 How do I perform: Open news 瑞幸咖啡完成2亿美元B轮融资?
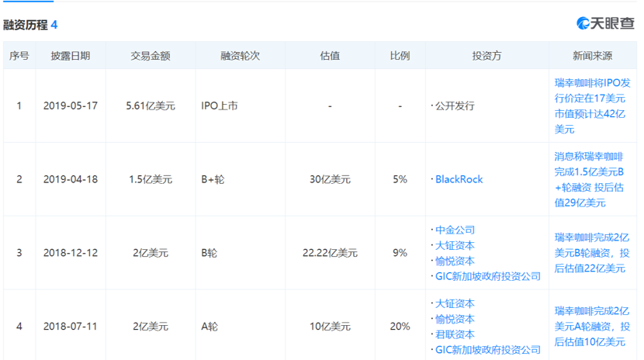(592, 253)
